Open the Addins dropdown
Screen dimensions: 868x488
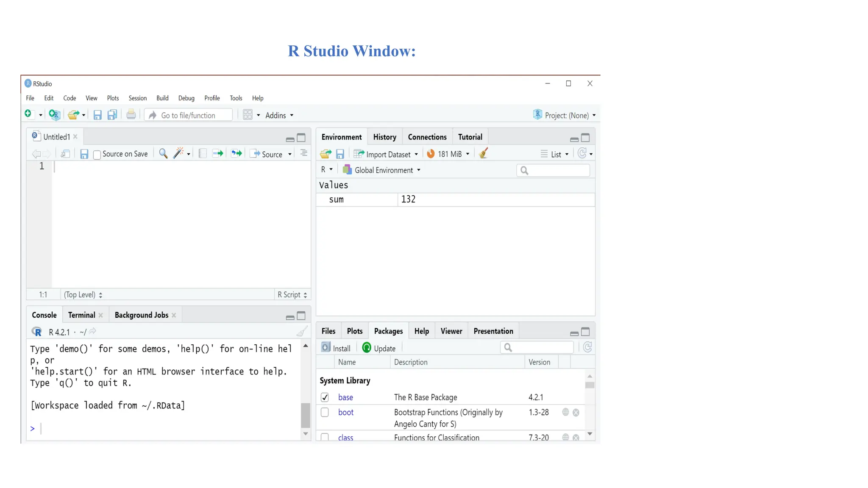[x=279, y=115]
